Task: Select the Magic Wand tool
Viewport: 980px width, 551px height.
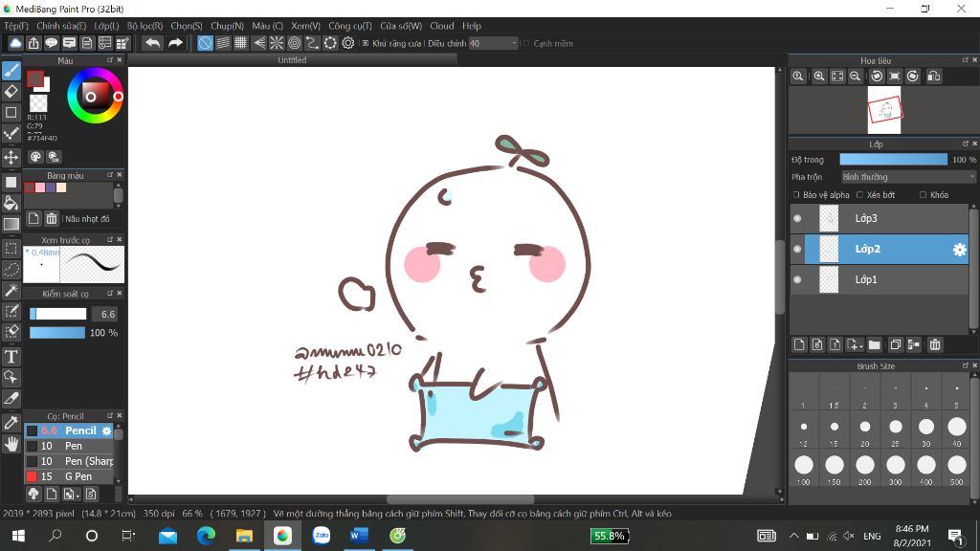Action: pyautogui.click(x=11, y=291)
